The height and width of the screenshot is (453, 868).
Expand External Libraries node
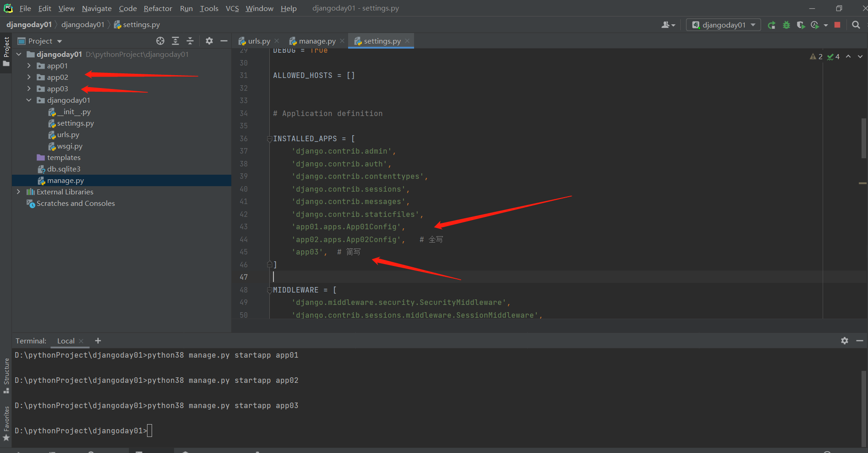point(18,192)
